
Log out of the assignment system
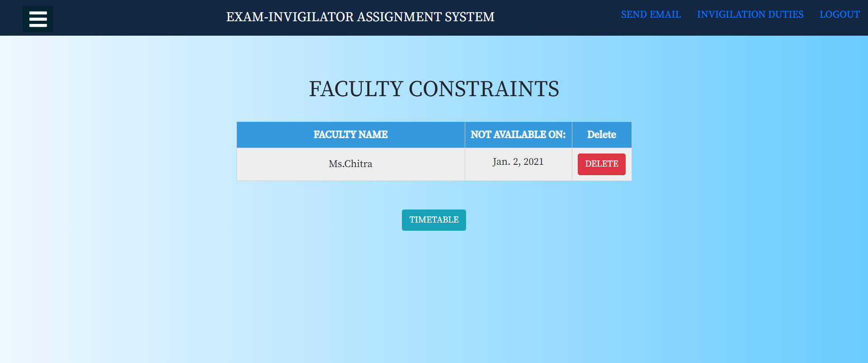(840, 14)
